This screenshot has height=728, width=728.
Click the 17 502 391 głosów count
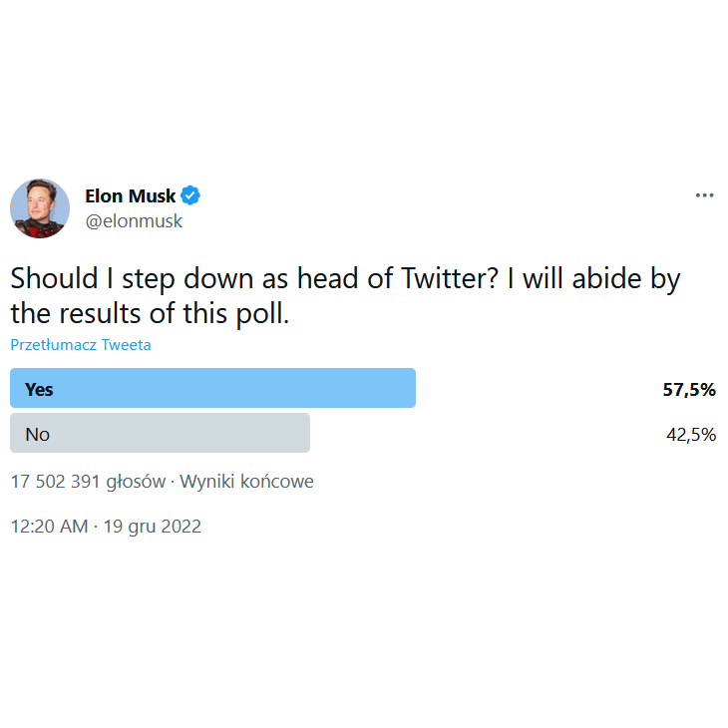tap(88, 482)
